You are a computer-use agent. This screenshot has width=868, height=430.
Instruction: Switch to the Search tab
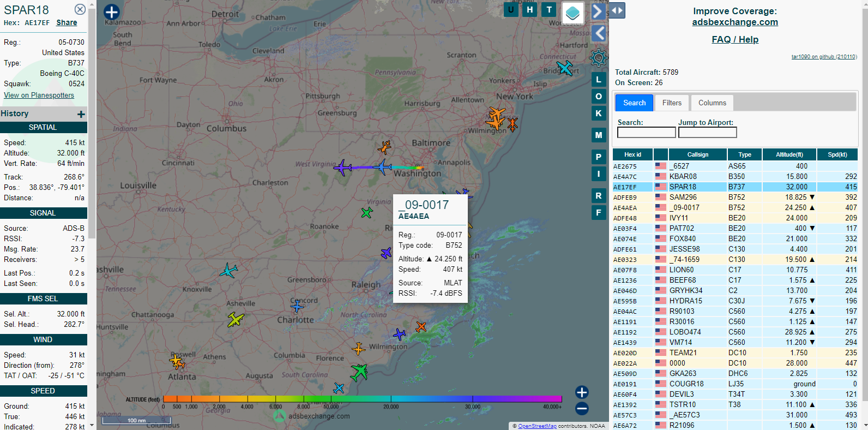click(635, 103)
